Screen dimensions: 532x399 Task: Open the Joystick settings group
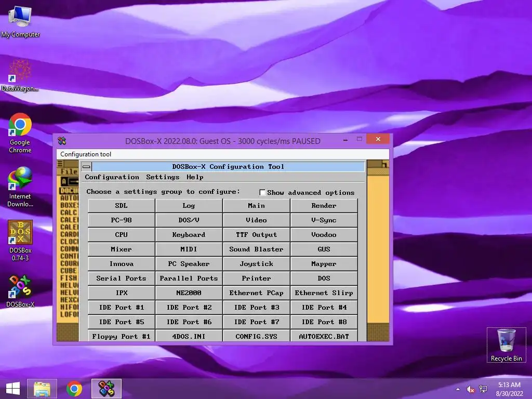(256, 264)
